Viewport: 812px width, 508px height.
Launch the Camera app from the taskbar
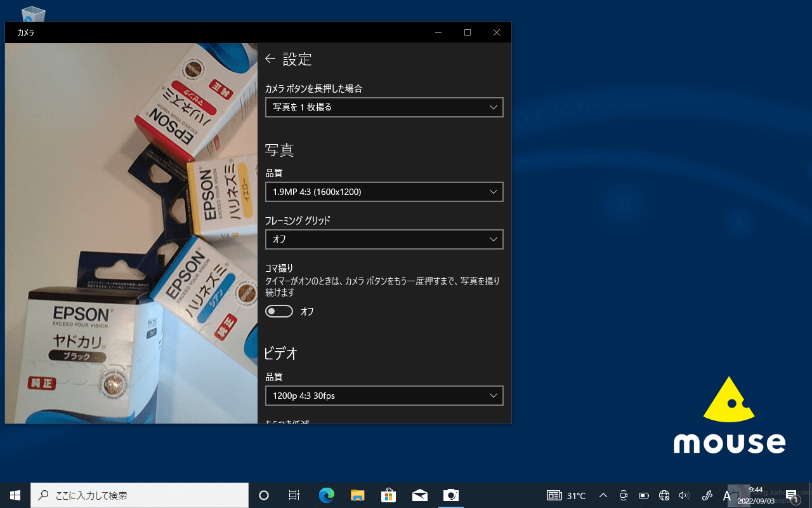coord(451,495)
